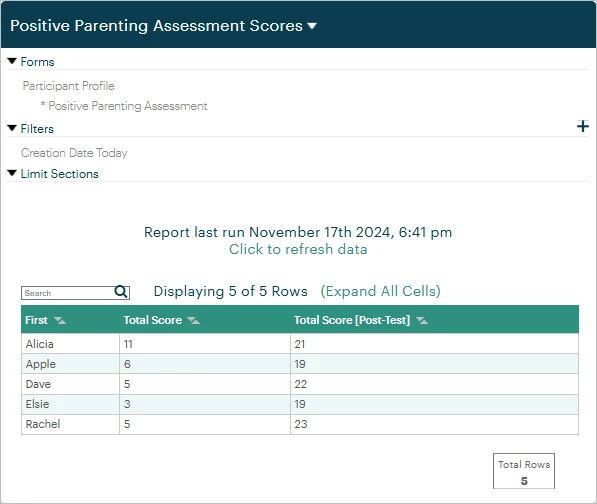The height and width of the screenshot is (504, 597).
Task: Click Elsie's Post-Test score 19
Action: 434,404
